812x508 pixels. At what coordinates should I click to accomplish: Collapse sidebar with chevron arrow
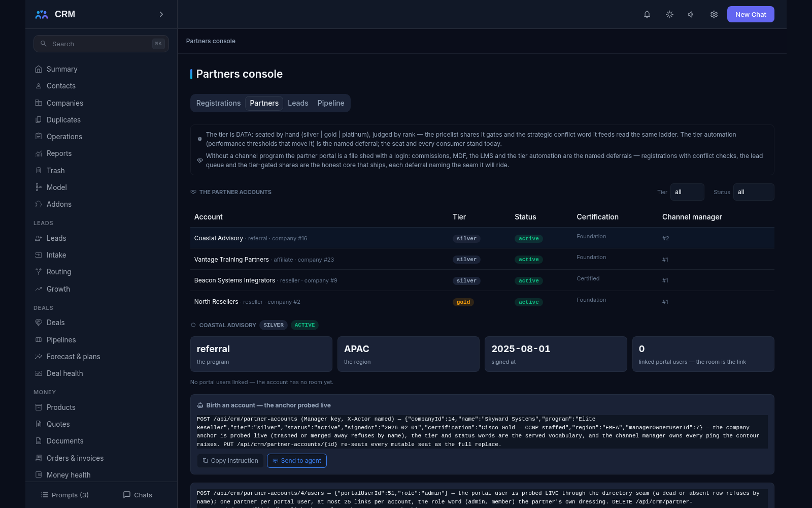pyautogui.click(x=161, y=14)
